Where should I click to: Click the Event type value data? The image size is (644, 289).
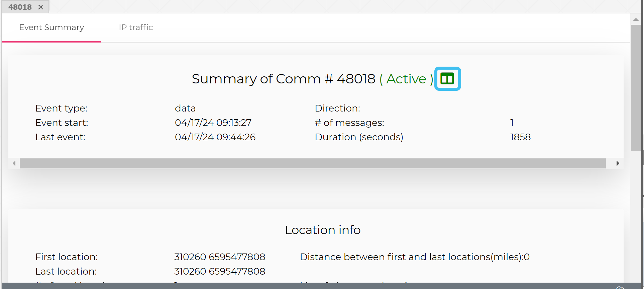(185, 109)
